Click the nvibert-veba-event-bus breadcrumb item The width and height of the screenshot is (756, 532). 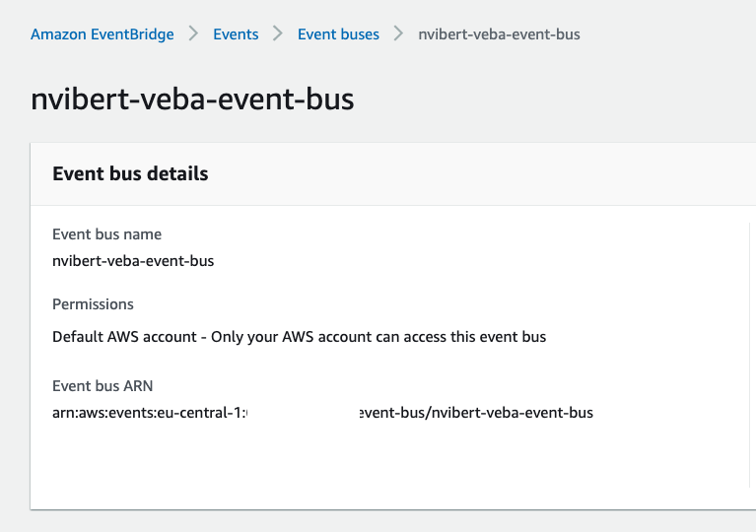(499, 34)
